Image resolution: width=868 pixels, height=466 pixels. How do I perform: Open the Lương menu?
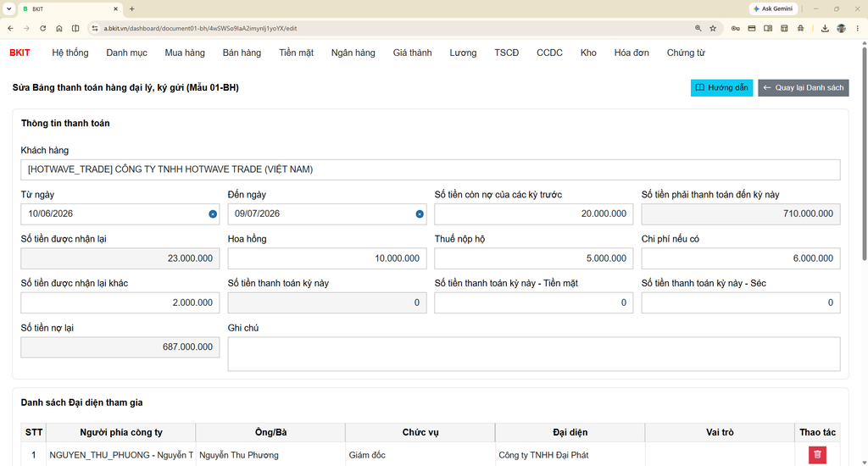pyautogui.click(x=463, y=53)
